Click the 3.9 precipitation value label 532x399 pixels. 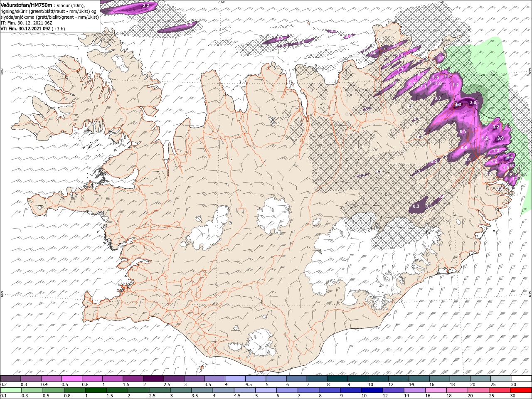click(x=500, y=138)
